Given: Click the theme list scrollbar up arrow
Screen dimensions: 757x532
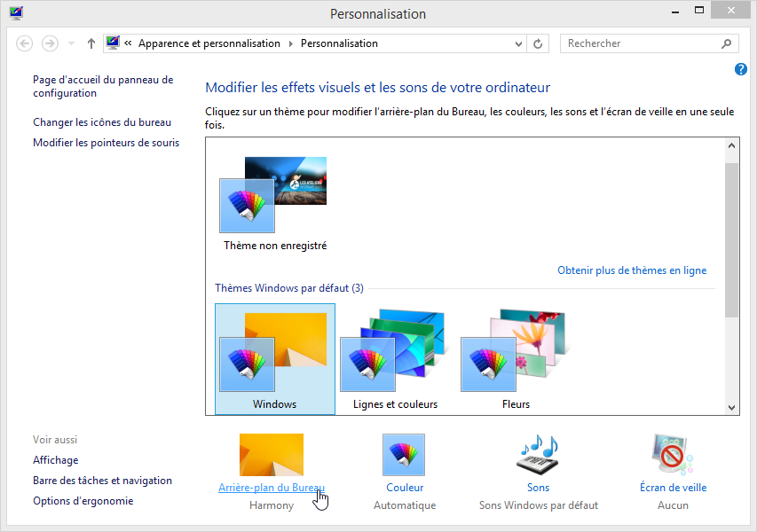Looking at the screenshot, I should (731, 145).
